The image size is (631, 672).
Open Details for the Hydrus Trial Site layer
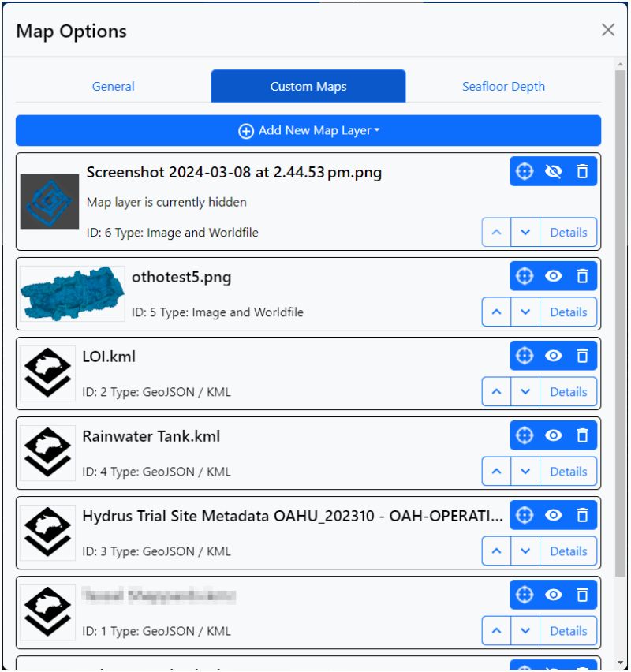569,551
